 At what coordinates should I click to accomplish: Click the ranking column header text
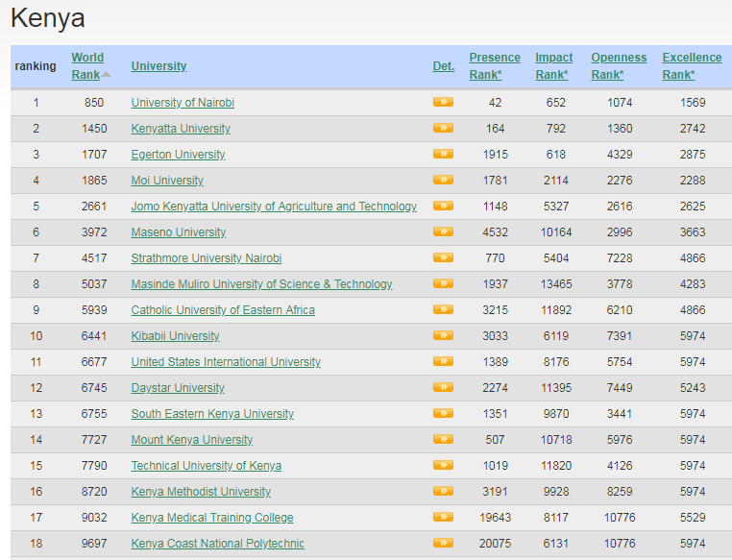(36, 66)
